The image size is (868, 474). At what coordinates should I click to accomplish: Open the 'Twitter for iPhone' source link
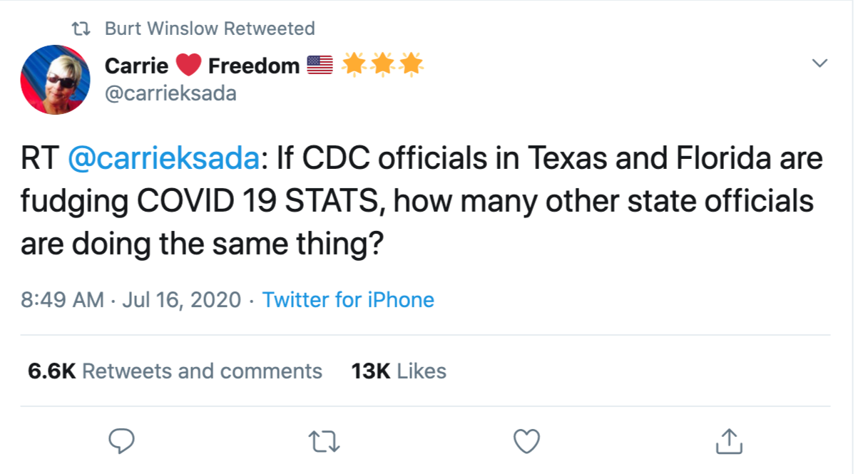[x=348, y=300]
